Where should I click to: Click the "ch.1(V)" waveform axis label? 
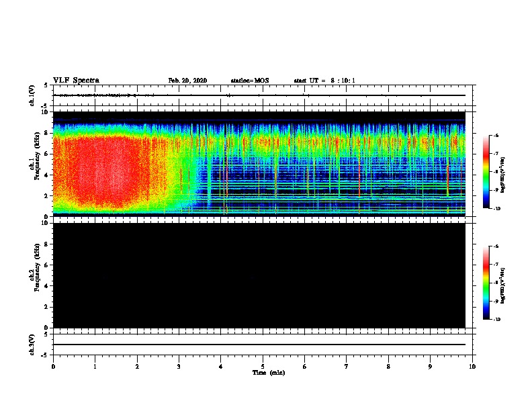[x=32, y=95]
